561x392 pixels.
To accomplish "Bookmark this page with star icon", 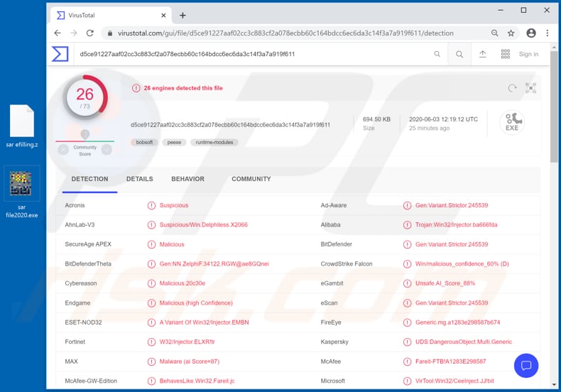I will 511,33.
